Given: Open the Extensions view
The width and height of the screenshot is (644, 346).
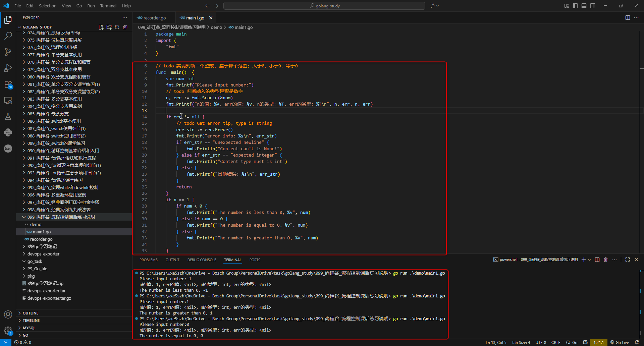Looking at the screenshot, I should [8, 84].
